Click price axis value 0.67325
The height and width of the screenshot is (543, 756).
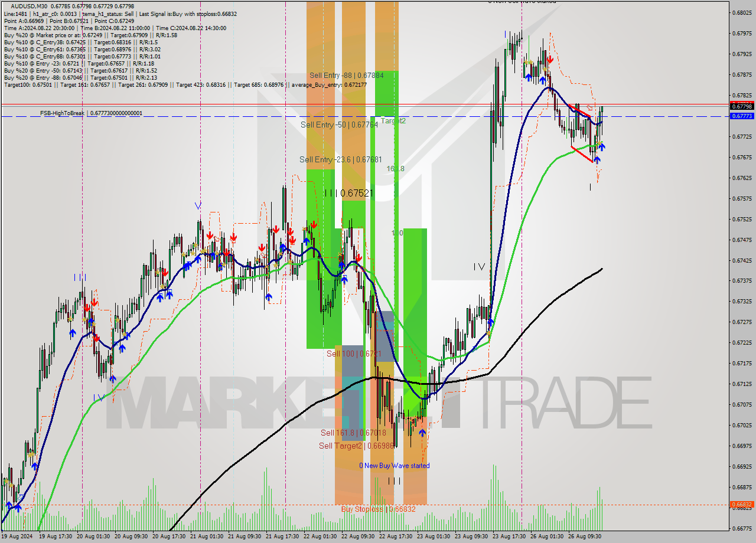(x=742, y=301)
